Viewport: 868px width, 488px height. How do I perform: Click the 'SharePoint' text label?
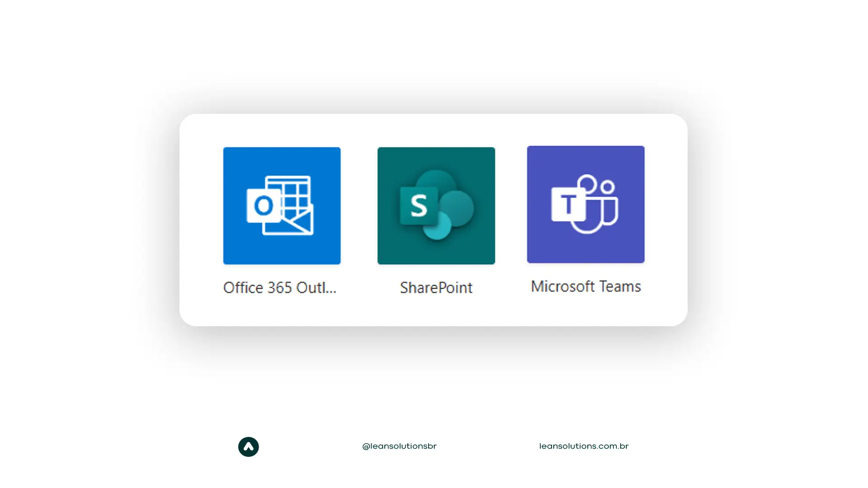436,288
